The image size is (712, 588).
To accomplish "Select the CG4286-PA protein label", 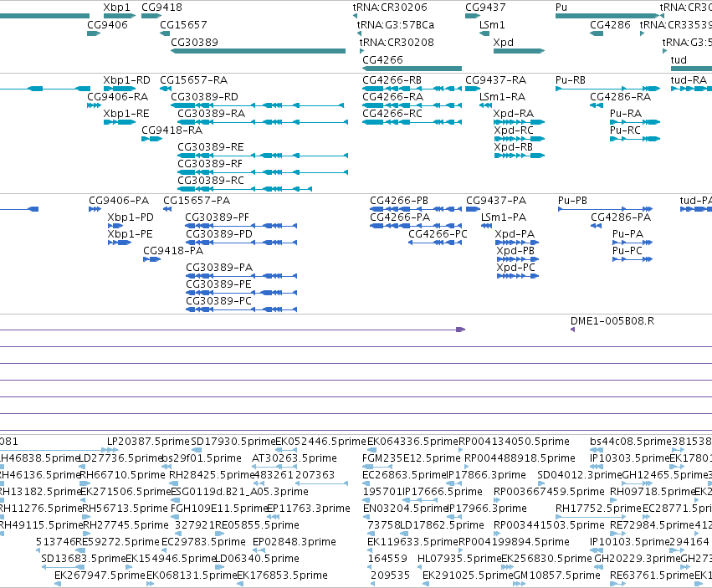I will tap(621, 217).
